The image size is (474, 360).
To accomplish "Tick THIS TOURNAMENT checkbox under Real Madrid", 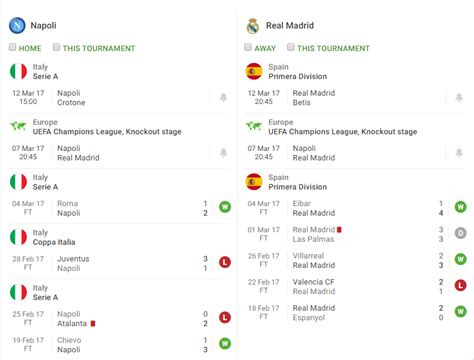I will tap(291, 47).
